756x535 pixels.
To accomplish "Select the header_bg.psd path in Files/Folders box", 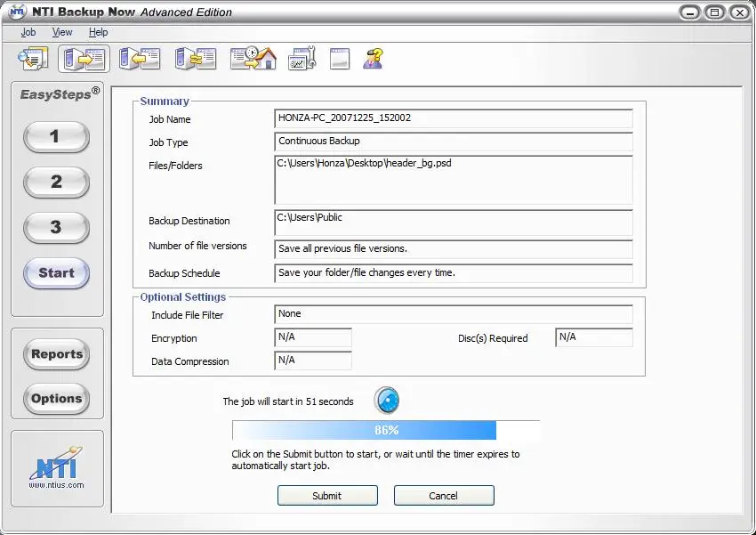I will tap(364, 163).
